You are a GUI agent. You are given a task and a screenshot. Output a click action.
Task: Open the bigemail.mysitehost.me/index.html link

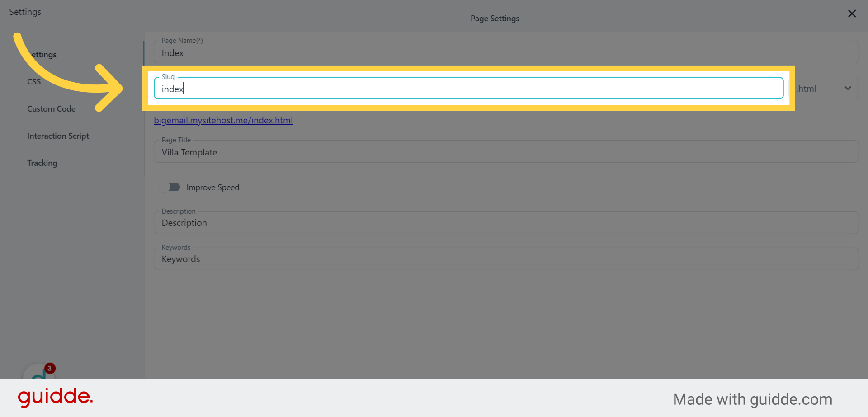click(x=223, y=121)
